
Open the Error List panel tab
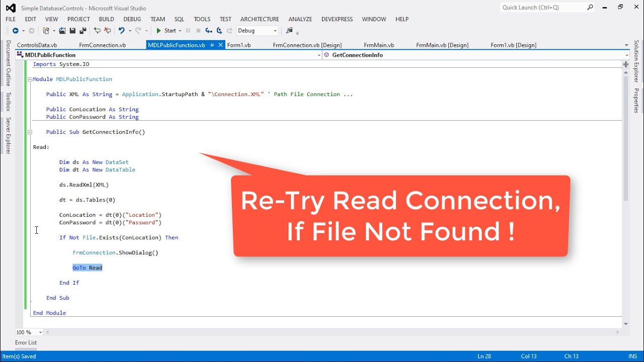[26, 343]
